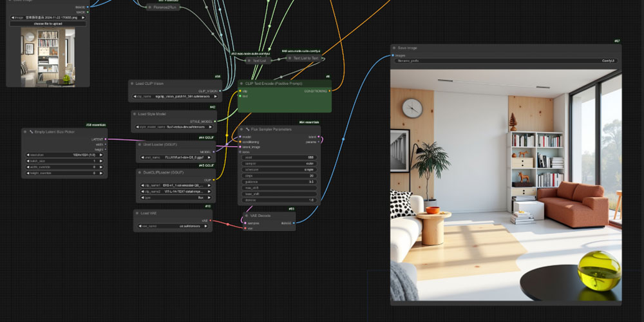The height and width of the screenshot is (322, 644).
Task: Collapse the CLIP Text Encode node dot
Action: (x=241, y=83)
